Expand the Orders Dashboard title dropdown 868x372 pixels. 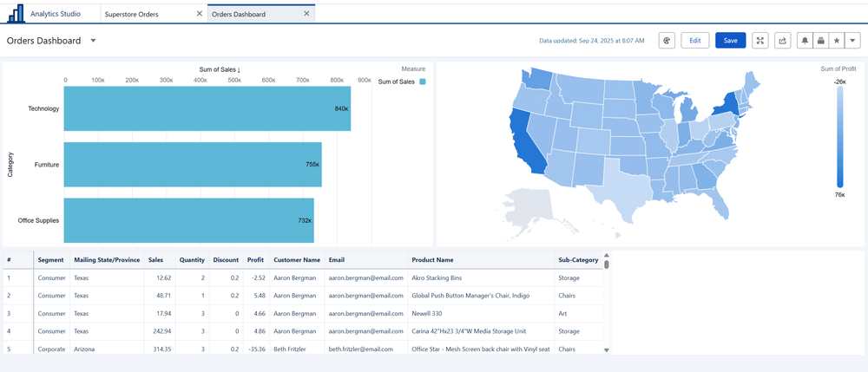[93, 41]
